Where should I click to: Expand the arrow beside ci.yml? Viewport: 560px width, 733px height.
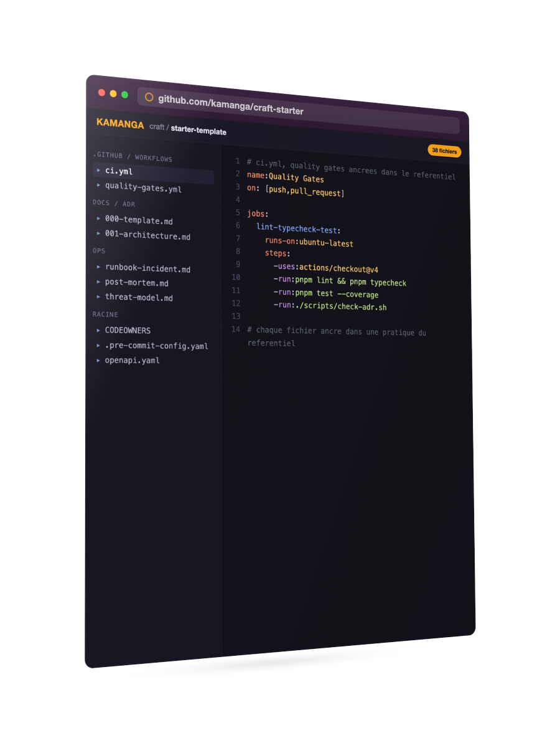pyautogui.click(x=98, y=170)
